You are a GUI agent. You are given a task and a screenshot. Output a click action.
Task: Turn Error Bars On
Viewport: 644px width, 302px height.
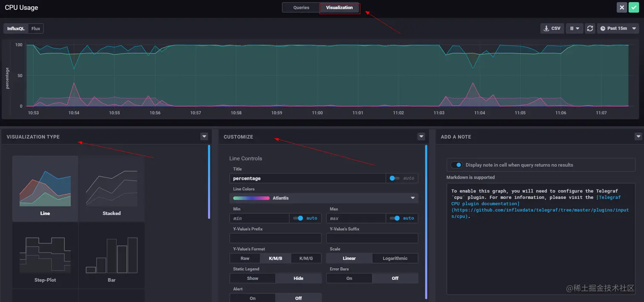[x=349, y=278]
